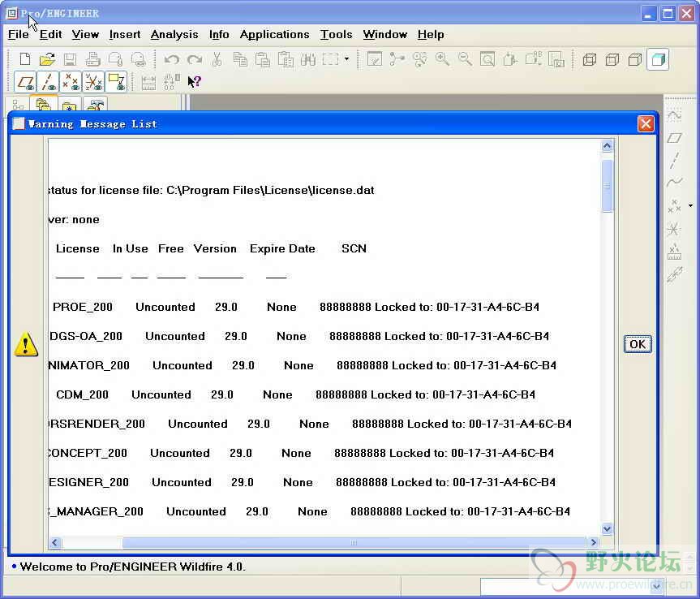Click the horizontal scroll-right arrow
Viewport: 700px width, 599px height.
tap(593, 542)
